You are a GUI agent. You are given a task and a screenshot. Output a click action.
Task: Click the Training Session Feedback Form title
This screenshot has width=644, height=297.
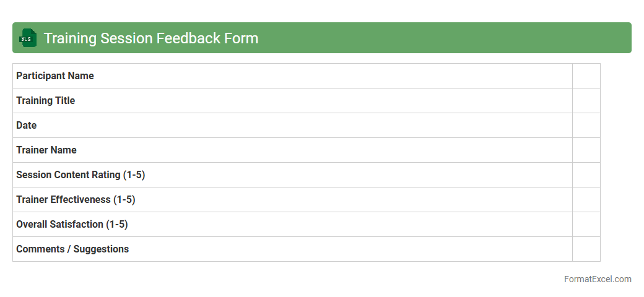(150, 38)
